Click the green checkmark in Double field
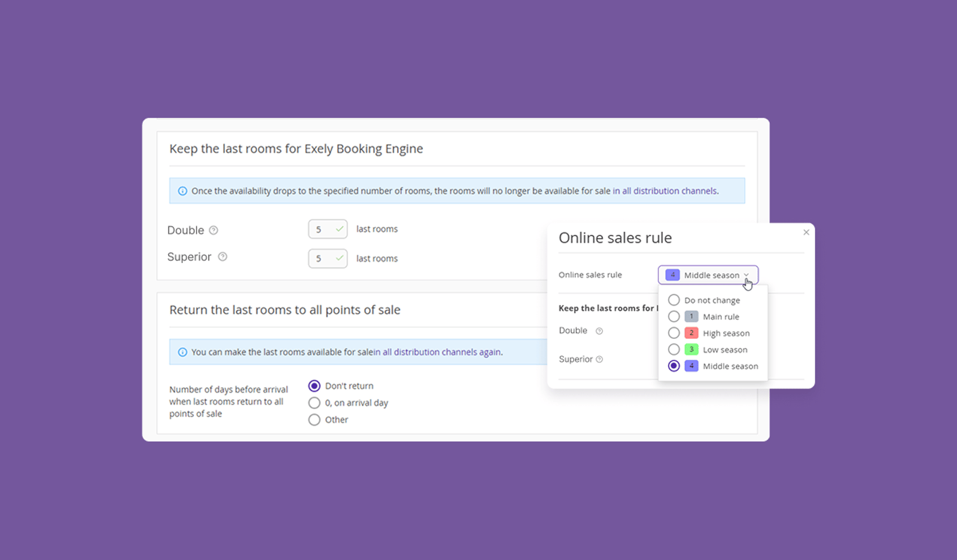The image size is (957, 560). click(339, 229)
